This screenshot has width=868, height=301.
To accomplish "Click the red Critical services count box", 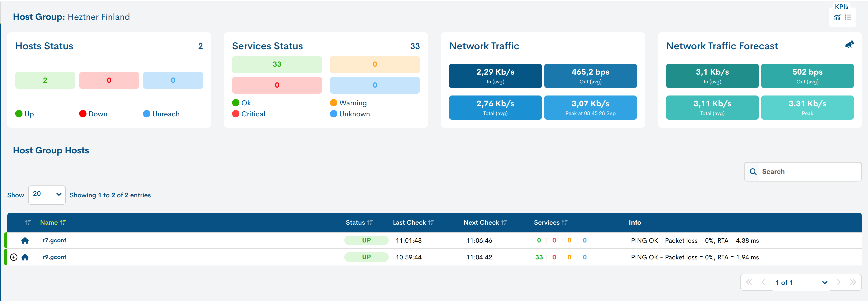I will pos(277,85).
